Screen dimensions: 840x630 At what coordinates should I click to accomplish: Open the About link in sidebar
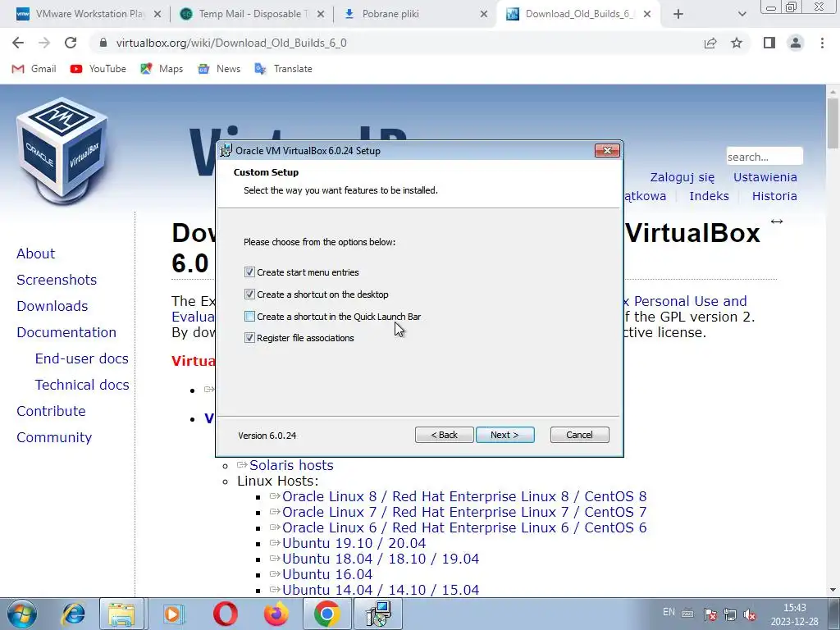pyautogui.click(x=35, y=253)
